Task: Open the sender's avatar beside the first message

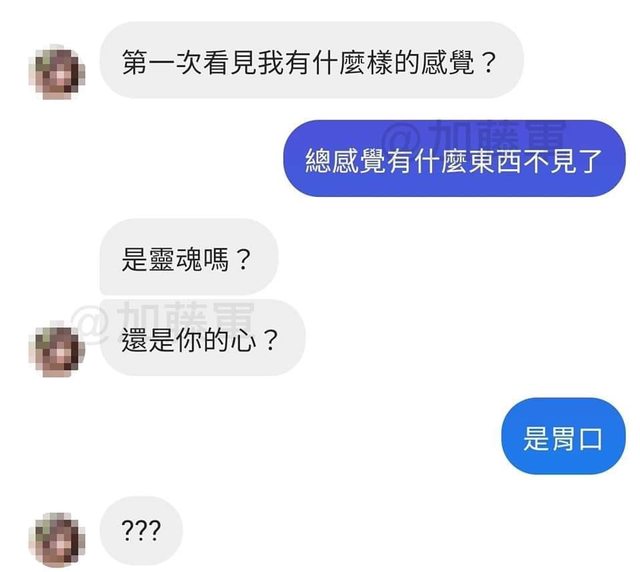Action: pos(57,72)
